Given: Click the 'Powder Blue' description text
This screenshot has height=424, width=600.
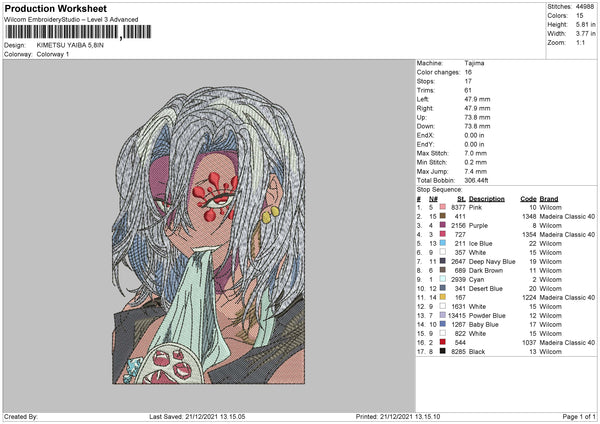Looking at the screenshot, I should pyautogui.click(x=487, y=315).
